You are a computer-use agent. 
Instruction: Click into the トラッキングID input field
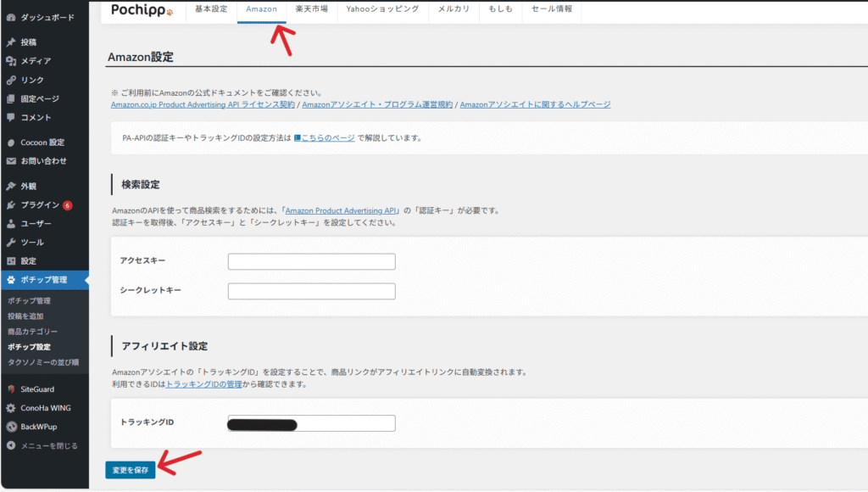click(x=312, y=423)
